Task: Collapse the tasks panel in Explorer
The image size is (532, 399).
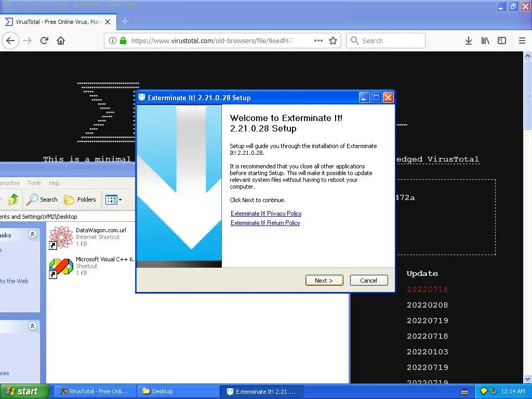Action: click(x=33, y=234)
